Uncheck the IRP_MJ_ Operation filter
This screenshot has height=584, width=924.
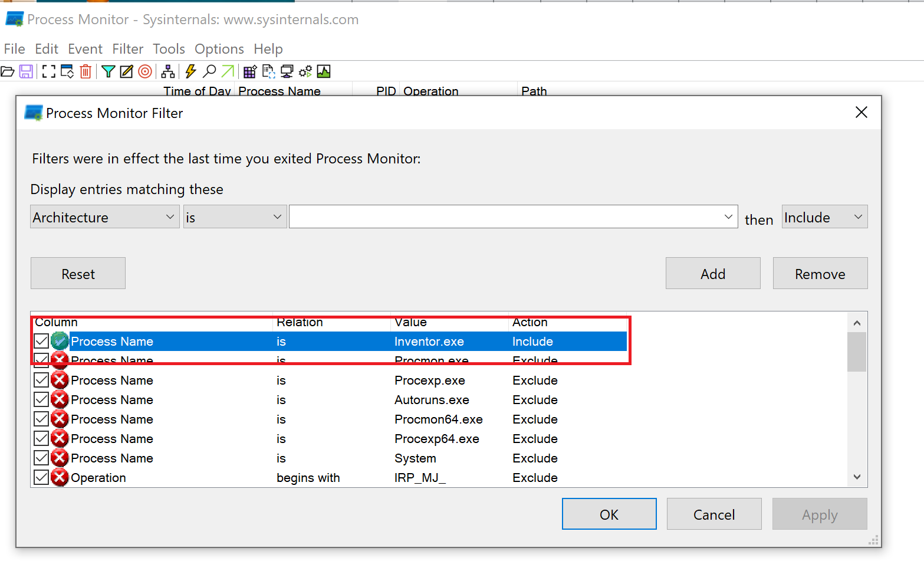(x=40, y=477)
